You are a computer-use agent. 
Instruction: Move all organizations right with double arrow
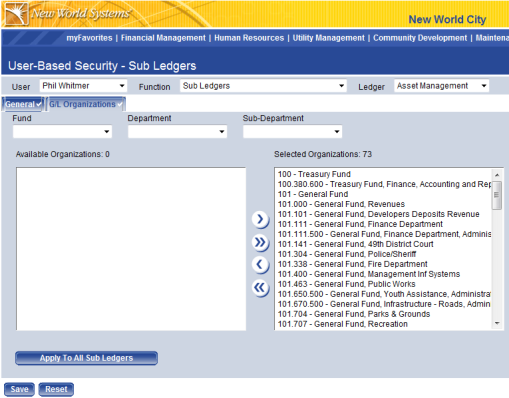point(260,242)
